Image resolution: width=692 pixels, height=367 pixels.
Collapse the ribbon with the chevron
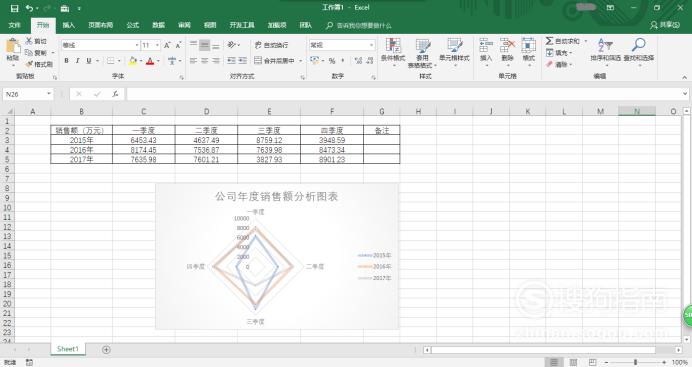pyautogui.click(x=684, y=77)
